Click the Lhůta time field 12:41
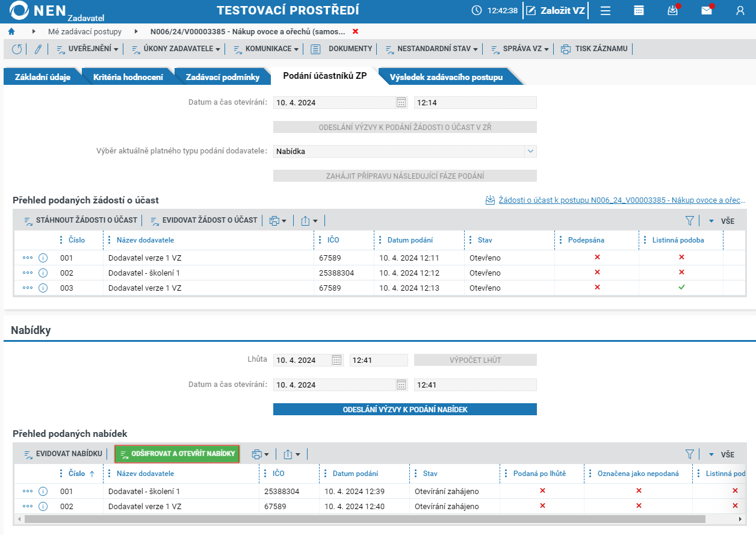Image resolution: width=756 pixels, height=535 pixels. (x=379, y=360)
